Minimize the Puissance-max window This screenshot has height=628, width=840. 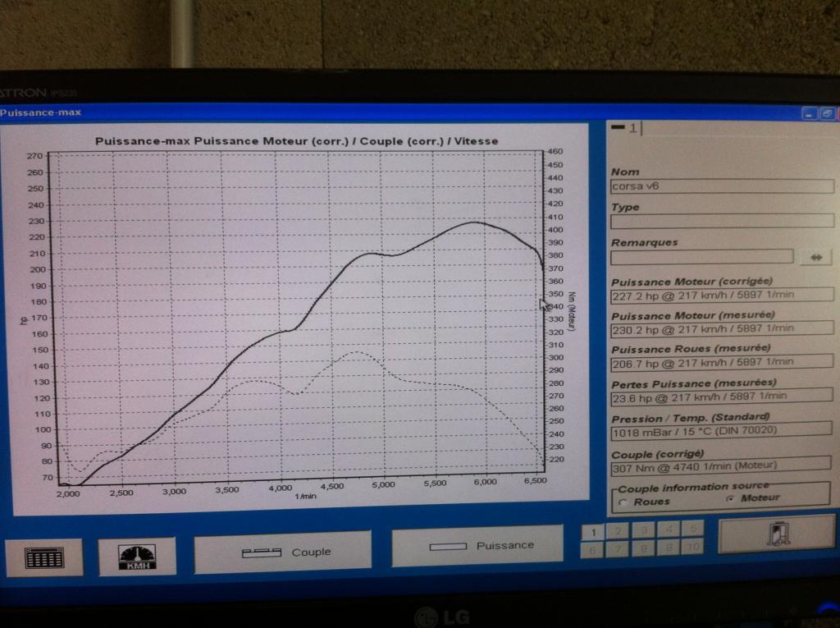pos(809,113)
